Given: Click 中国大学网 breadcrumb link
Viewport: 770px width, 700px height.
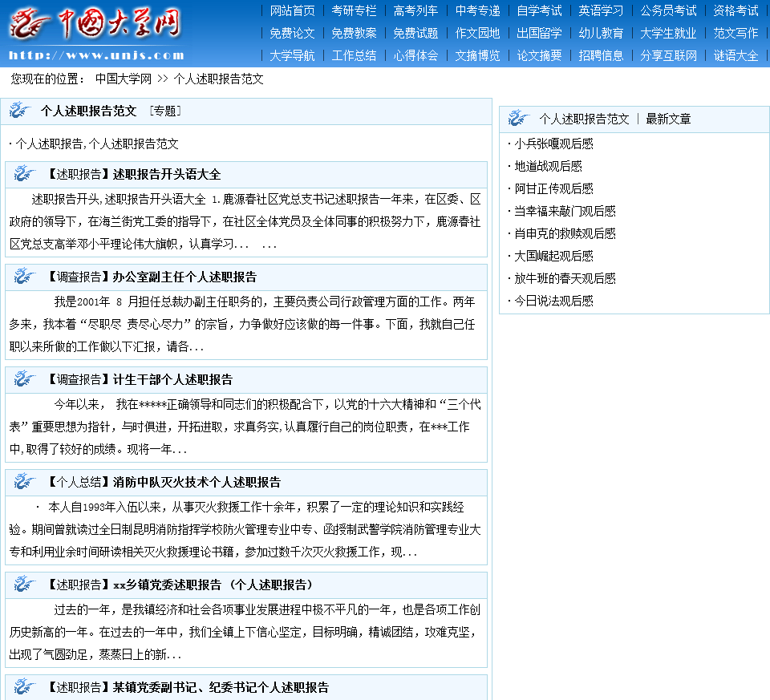Looking at the screenshot, I should click(x=124, y=79).
